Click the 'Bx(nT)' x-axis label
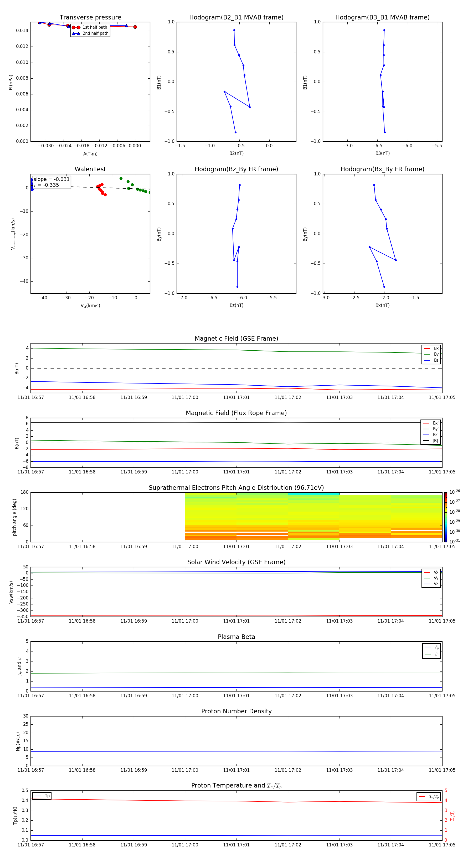This screenshot has height=868, width=473. 382,305
